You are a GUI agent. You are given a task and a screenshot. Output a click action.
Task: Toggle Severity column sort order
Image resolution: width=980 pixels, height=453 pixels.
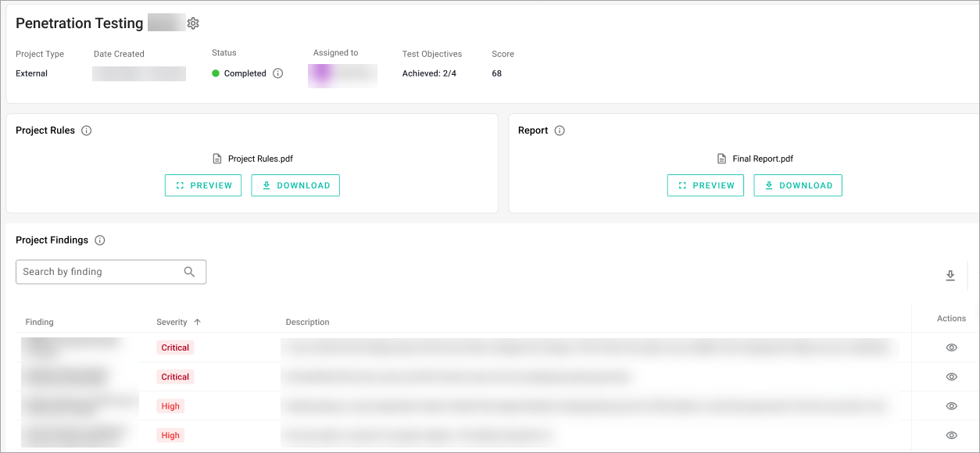click(199, 321)
